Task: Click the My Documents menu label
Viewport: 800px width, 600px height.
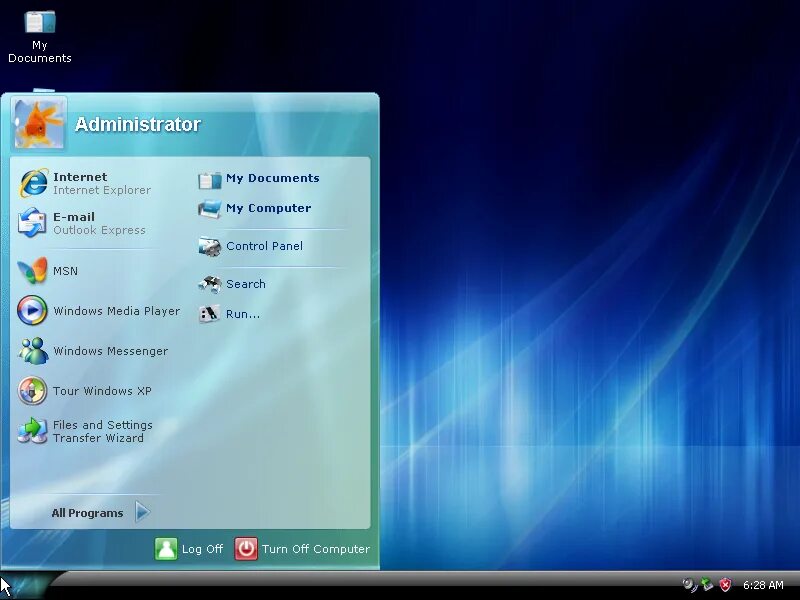Action: click(272, 178)
